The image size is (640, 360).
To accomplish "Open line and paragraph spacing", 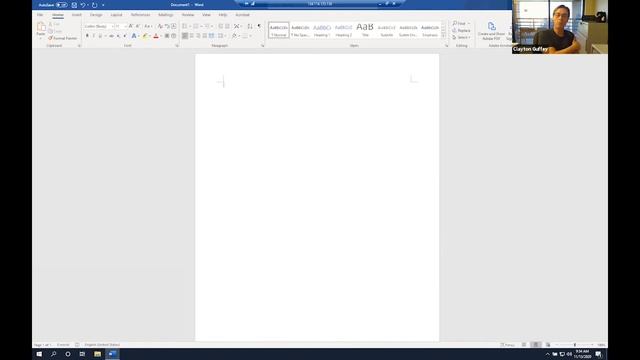I will [221, 36].
